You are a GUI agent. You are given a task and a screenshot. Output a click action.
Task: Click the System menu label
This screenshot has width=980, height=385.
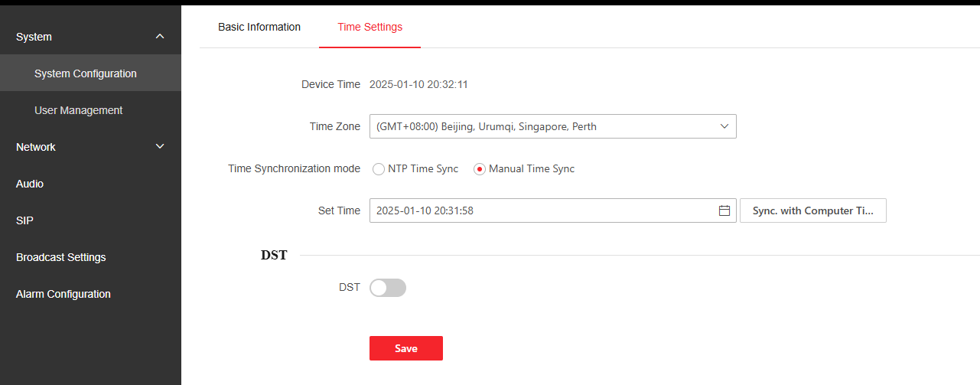(34, 37)
